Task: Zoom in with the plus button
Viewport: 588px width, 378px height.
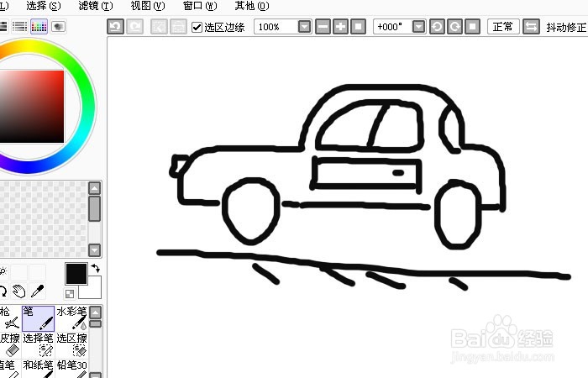Action: (x=340, y=27)
